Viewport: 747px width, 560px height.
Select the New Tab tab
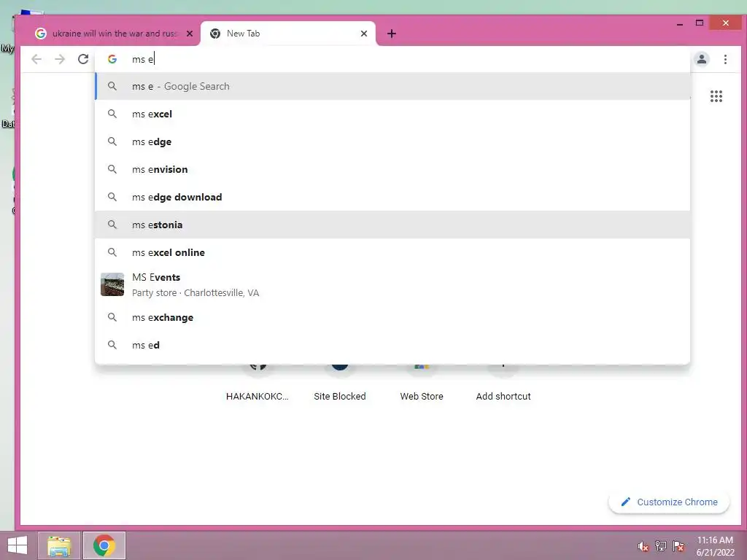[x=287, y=34]
